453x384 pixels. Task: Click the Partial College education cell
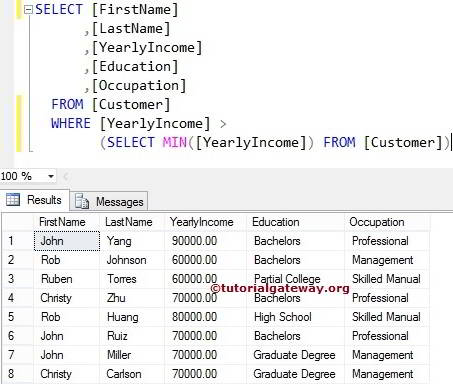pyautogui.click(x=296, y=279)
